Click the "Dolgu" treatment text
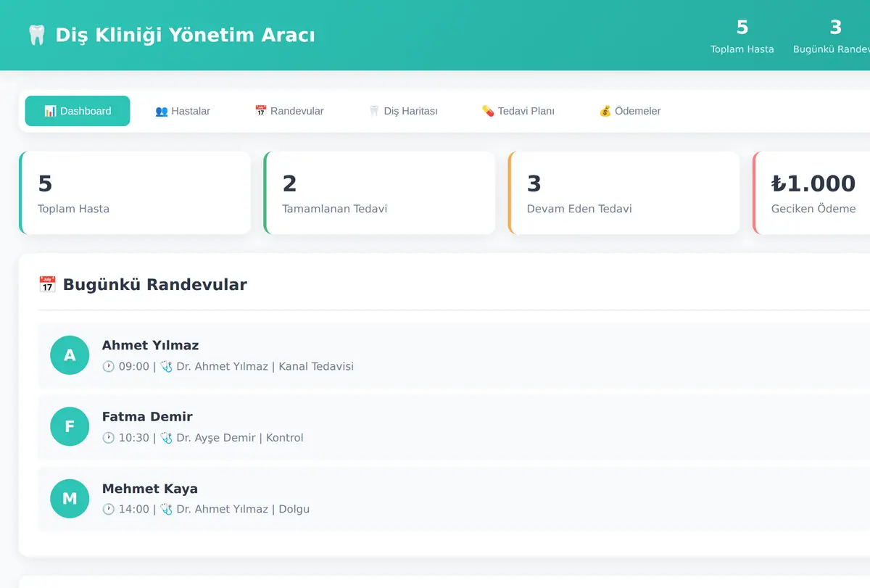Image resolution: width=870 pixels, height=588 pixels. pos(294,509)
